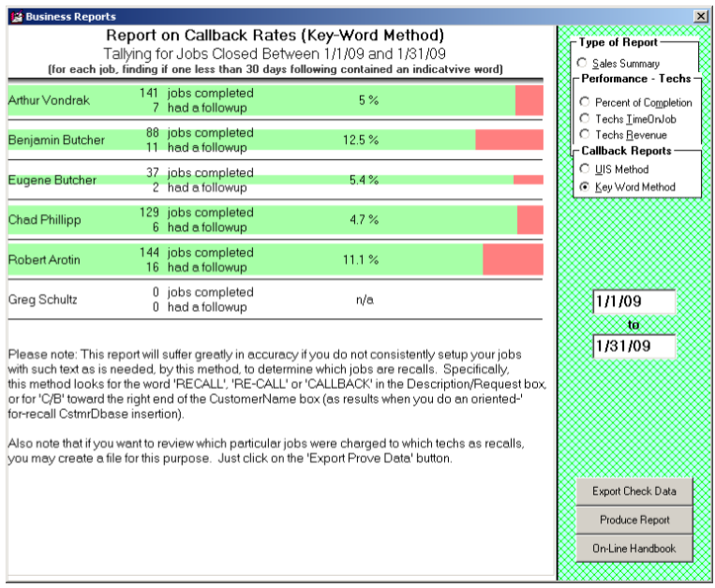Switch to the Techs Revenue report
Image resolution: width=715 pixels, height=588 pixels.
(x=585, y=136)
